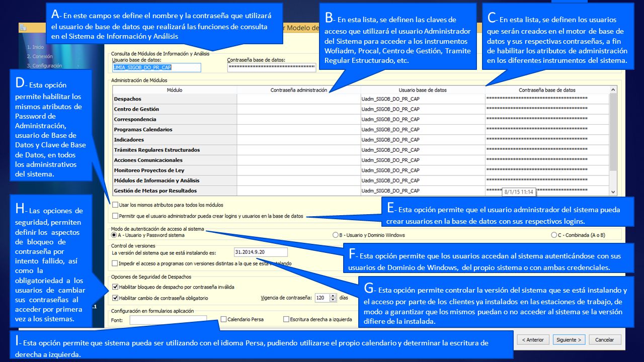Click the Vigencia de contraseña value 120
This screenshot has width=644, height=362.
coord(322,298)
